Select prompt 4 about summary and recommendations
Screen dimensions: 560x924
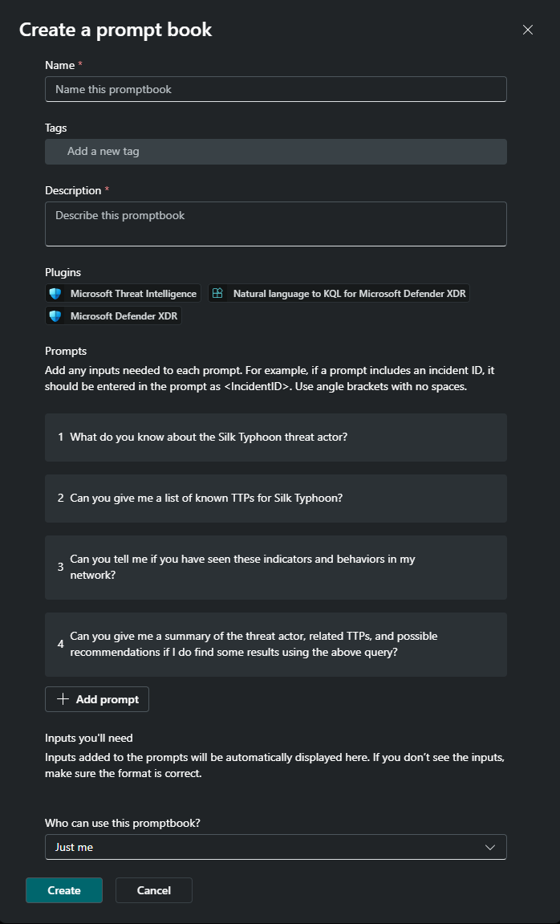click(275, 644)
